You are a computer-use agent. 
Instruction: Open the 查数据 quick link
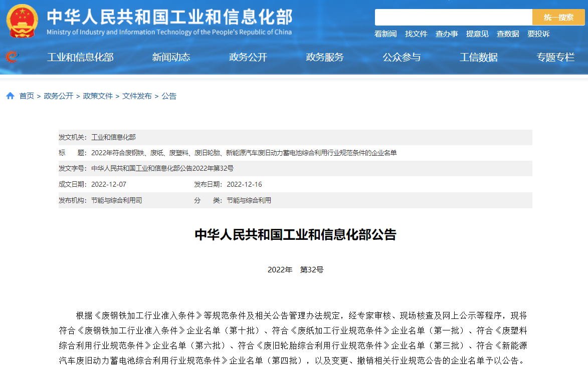coord(508,34)
